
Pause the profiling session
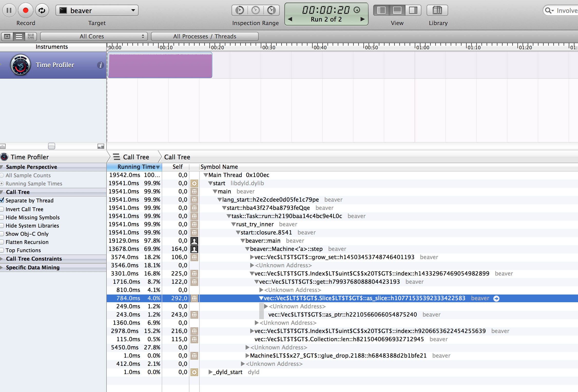pos(9,10)
